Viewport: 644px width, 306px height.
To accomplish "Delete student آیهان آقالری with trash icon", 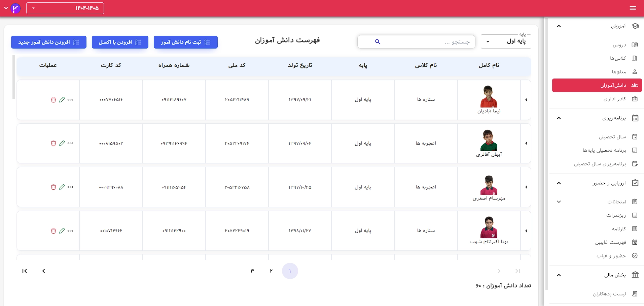I will [53, 143].
